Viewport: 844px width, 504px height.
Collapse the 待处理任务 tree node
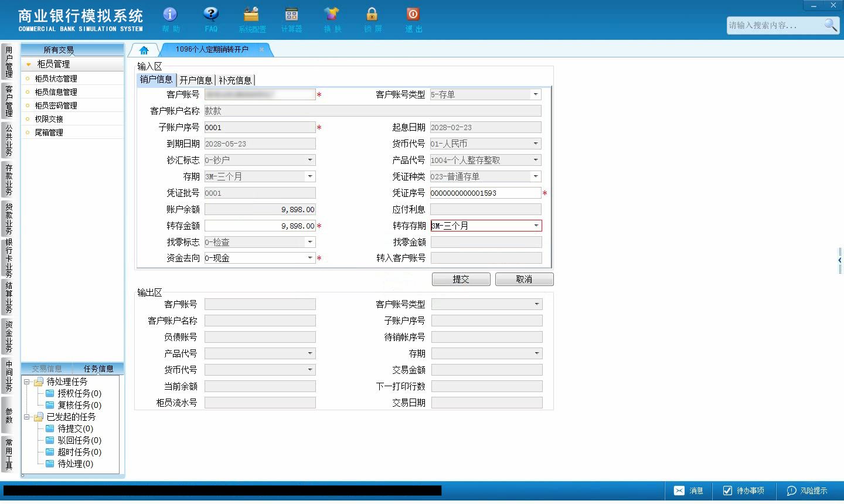click(27, 382)
